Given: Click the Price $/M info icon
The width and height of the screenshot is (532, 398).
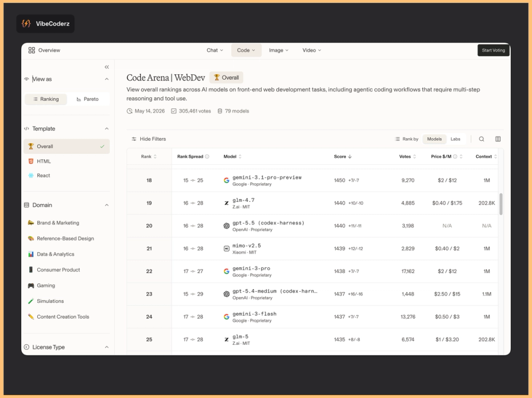Looking at the screenshot, I should 455,157.
